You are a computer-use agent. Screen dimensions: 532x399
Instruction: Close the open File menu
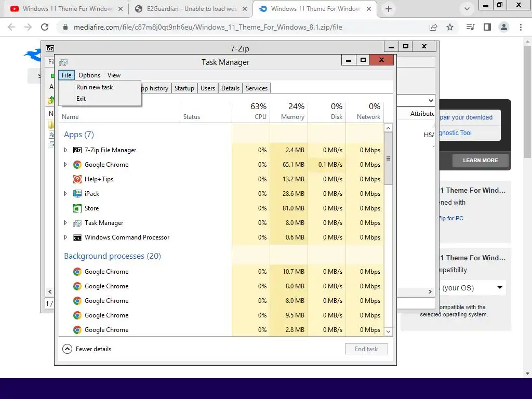click(x=66, y=75)
